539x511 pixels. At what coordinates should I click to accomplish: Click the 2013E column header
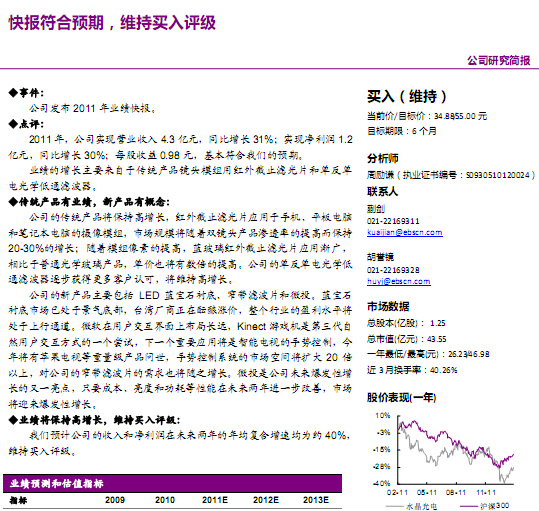pos(316,500)
